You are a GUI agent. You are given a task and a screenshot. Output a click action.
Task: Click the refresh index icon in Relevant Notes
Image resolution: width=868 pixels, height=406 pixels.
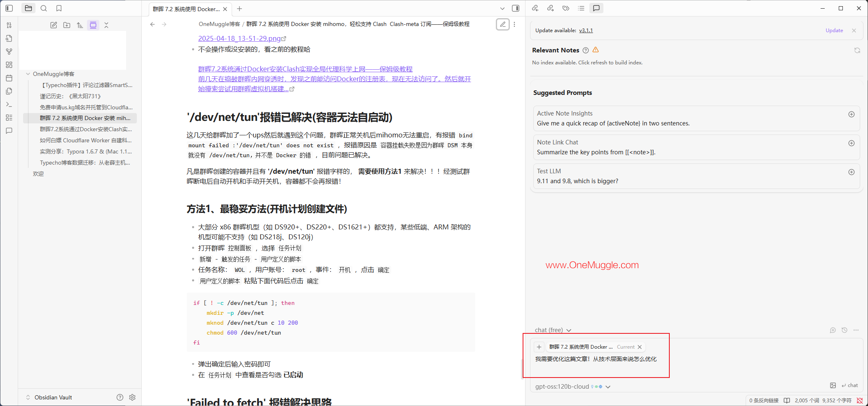(x=857, y=50)
